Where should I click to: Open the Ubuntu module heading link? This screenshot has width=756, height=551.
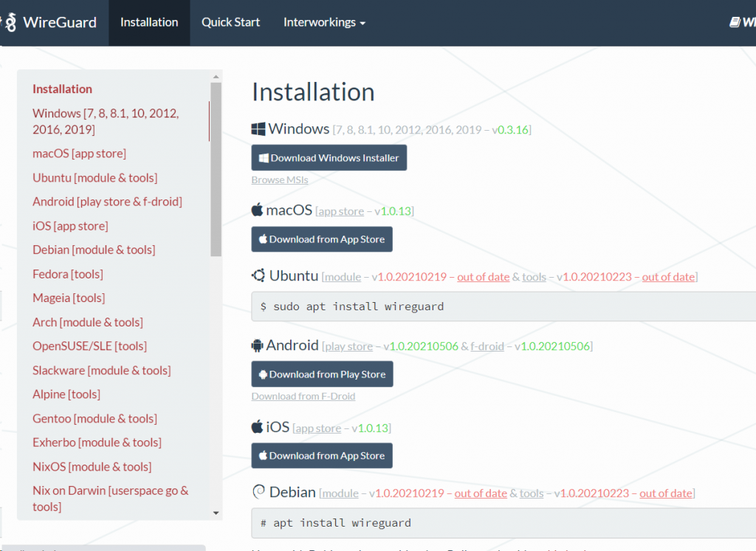[x=343, y=278]
